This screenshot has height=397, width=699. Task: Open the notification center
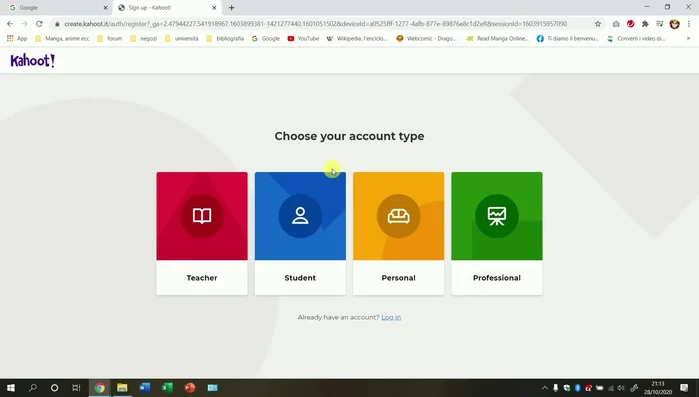(x=684, y=388)
